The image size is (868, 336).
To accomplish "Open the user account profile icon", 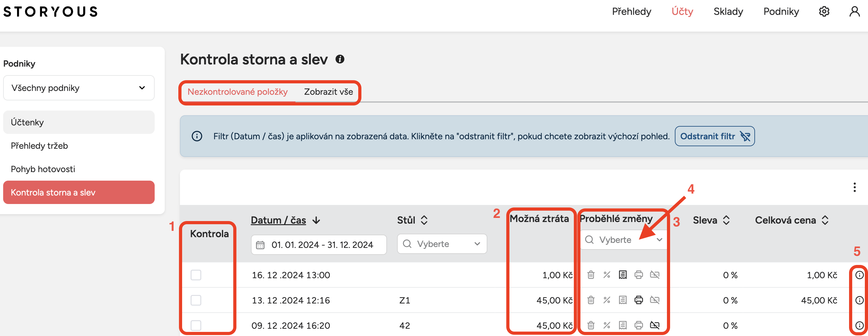I will (854, 11).
